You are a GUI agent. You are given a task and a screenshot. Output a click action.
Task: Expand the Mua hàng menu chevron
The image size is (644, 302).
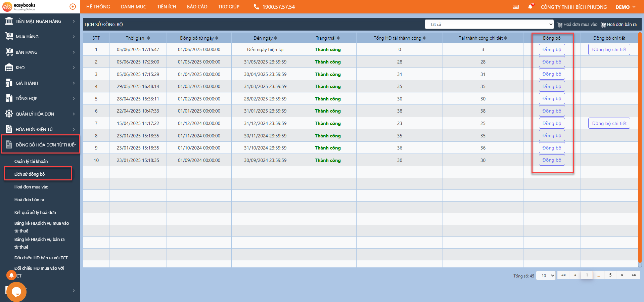[x=74, y=37]
